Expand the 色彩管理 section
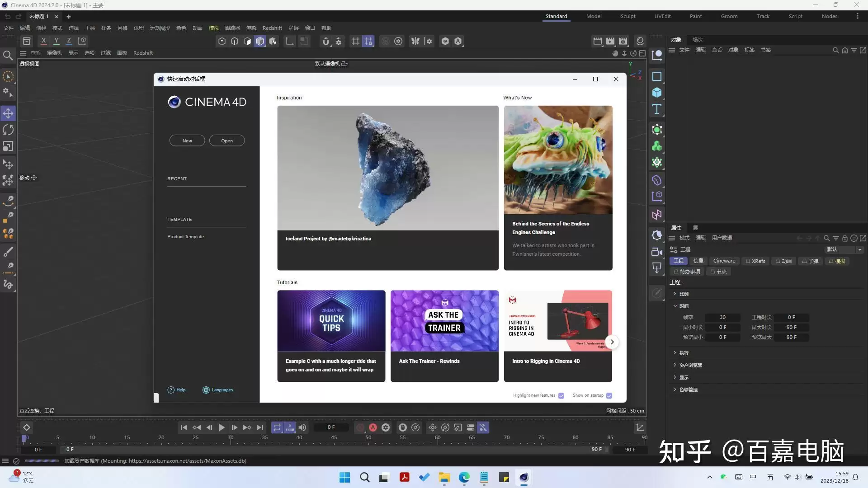The width and height of the screenshot is (868, 488). pyautogui.click(x=675, y=389)
